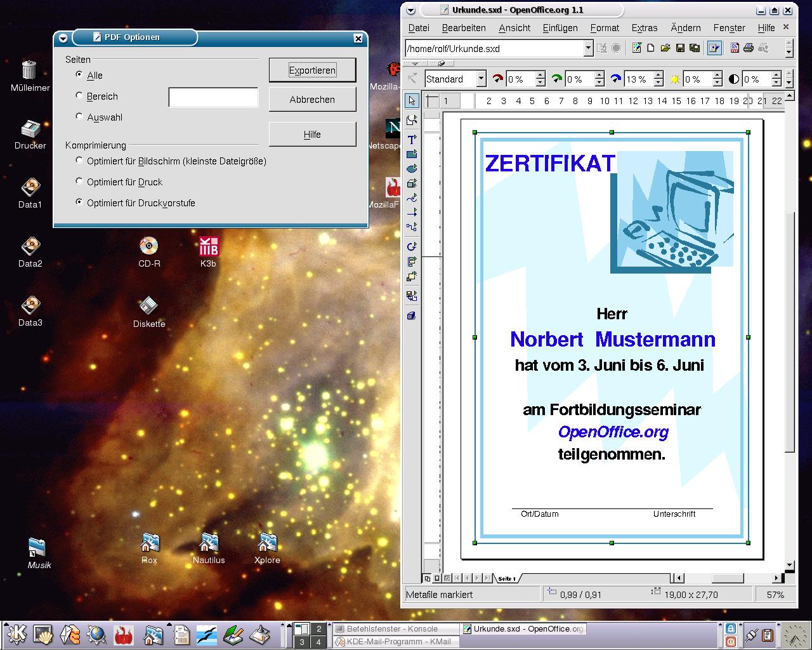Screen dimensions: 812x650
Task: Pick the Ellipse drawing tool
Action: pos(412,169)
